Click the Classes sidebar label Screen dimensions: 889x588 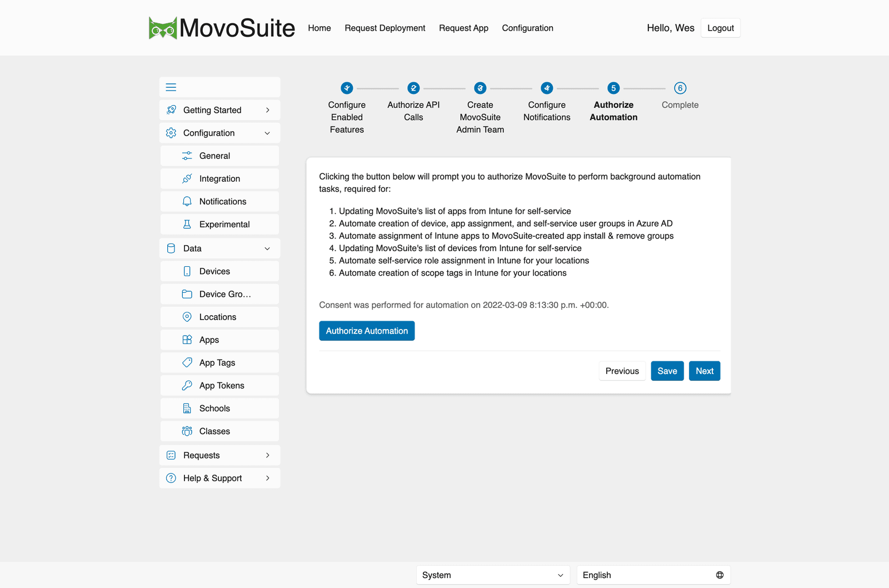[214, 431]
